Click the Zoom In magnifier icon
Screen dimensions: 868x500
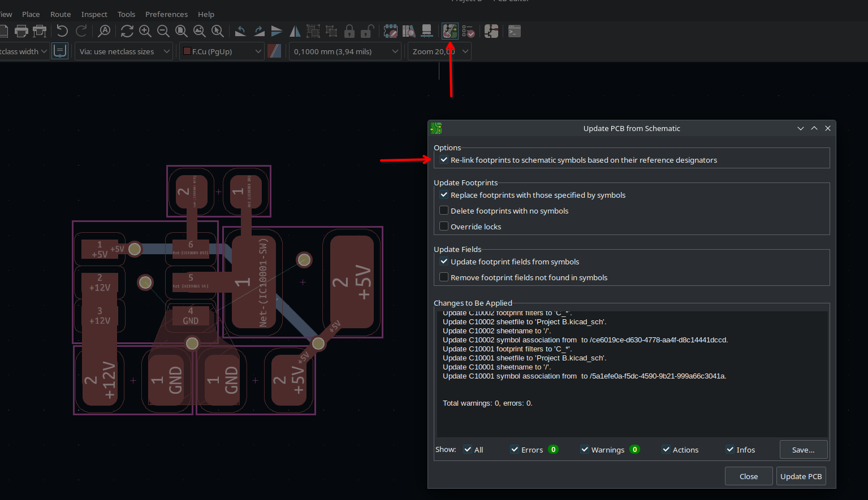145,32
